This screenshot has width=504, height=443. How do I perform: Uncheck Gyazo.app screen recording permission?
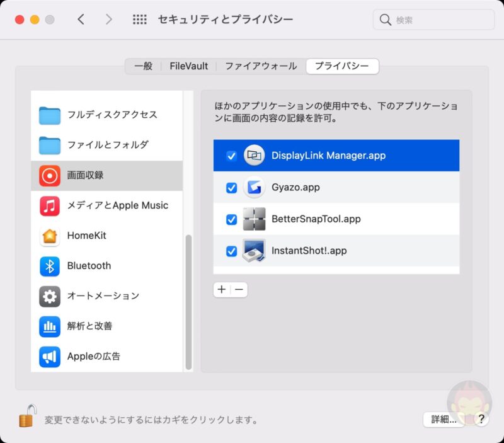click(x=232, y=187)
